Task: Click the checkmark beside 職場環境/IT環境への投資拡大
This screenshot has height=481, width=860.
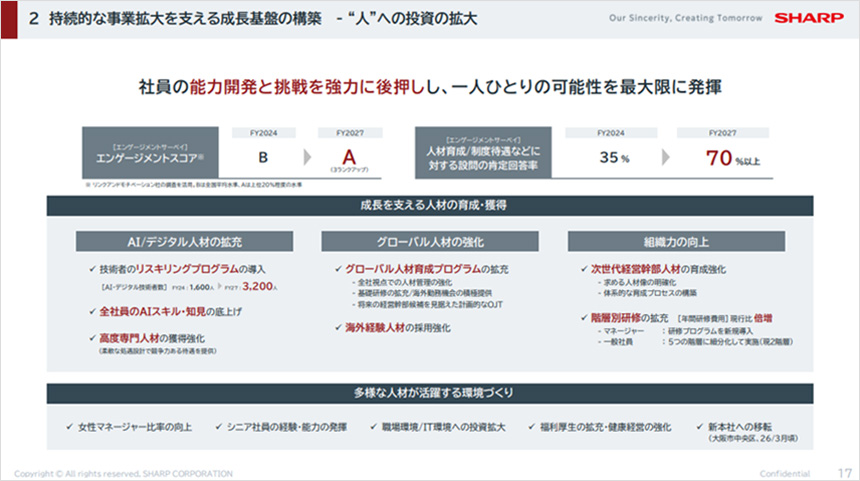Action: [374, 427]
